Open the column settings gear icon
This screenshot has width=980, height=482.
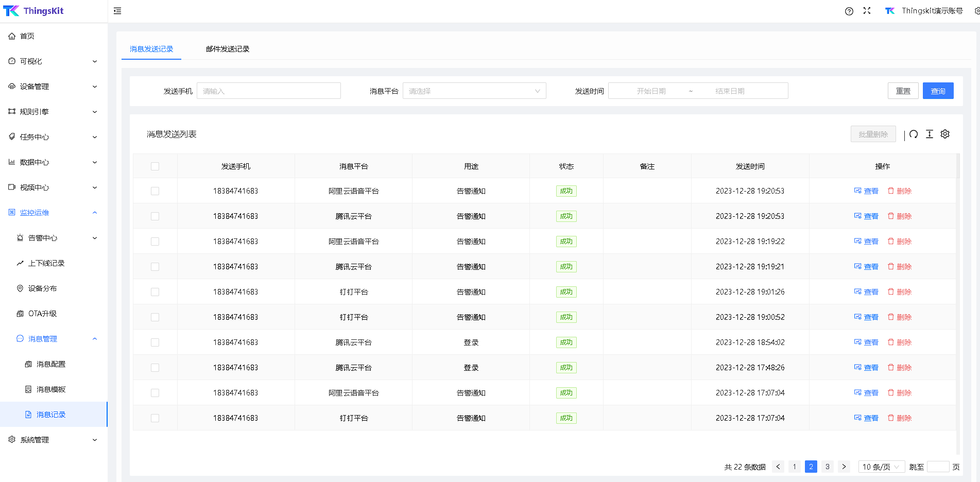945,134
